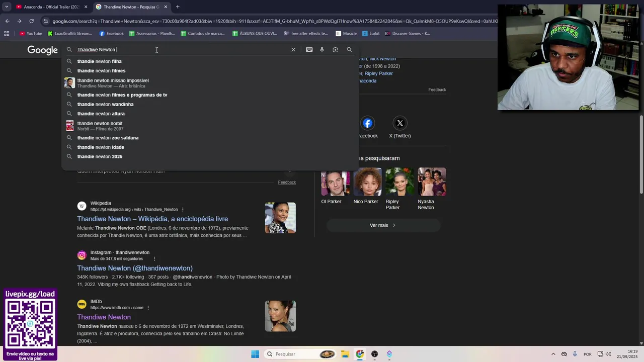Viewport: 644px width, 362px height.
Task: Choose suggestion thandie newton filha
Action: click(210, 61)
